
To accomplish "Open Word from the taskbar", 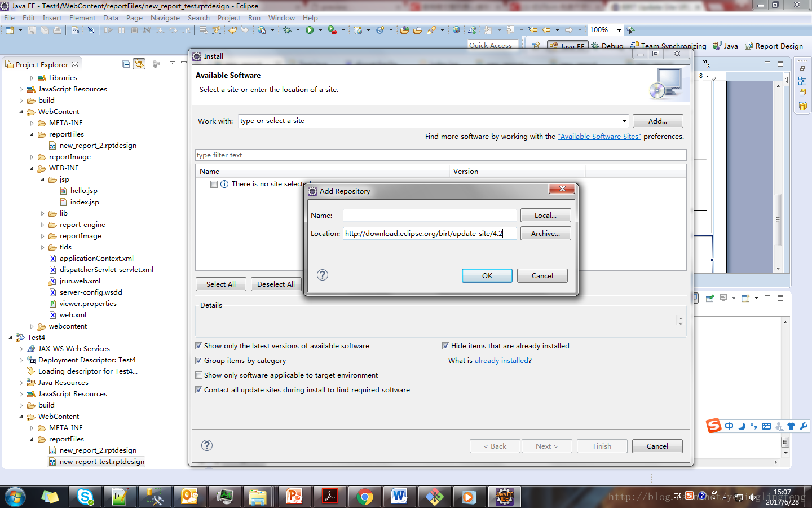I will tap(400, 497).
